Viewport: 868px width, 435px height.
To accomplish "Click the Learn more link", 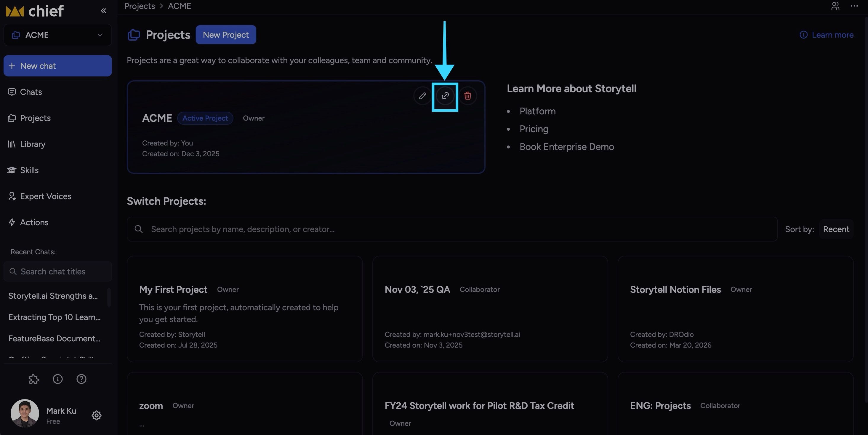I will click(x=827, y=35).
